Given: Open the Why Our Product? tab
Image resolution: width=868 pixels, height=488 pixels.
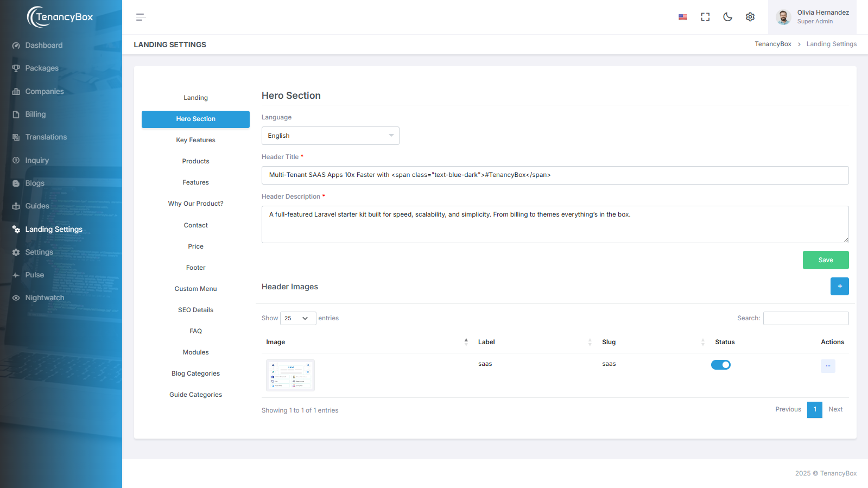Looking at the screenshot, I should [195, 204].
